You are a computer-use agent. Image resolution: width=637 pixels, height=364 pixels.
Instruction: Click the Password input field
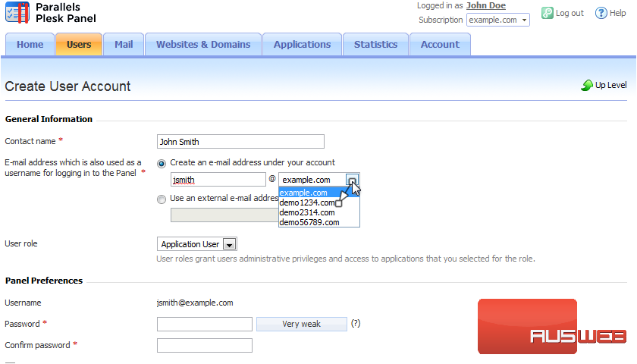205,325
